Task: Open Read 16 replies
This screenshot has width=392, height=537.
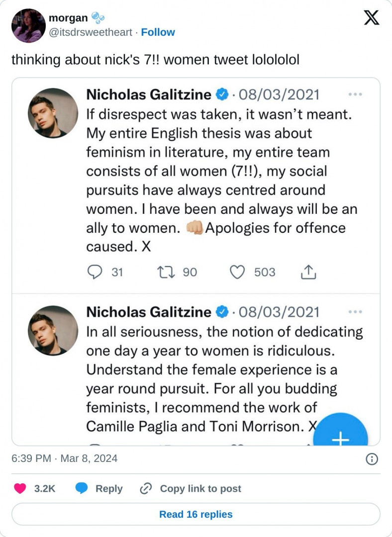Action: coord(196,514)
